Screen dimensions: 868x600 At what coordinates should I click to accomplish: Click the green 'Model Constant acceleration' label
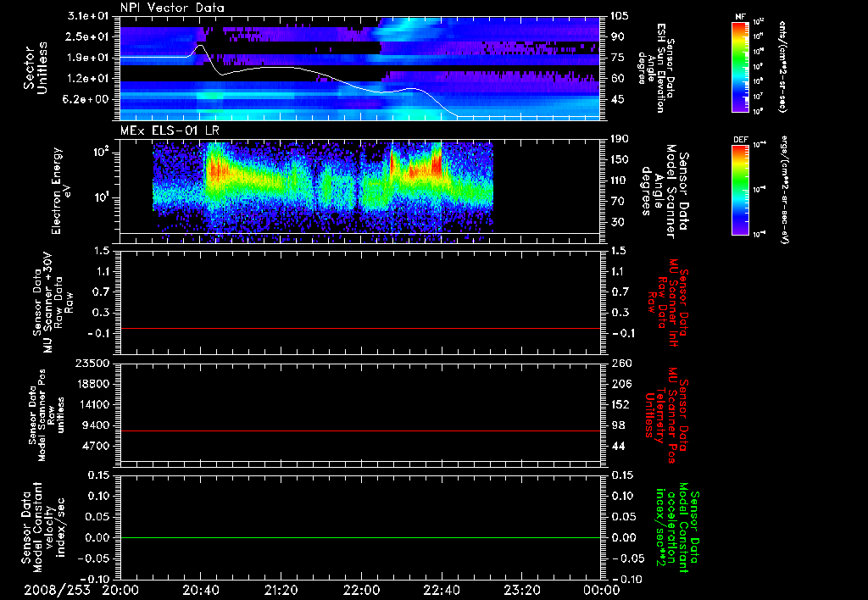677,529
